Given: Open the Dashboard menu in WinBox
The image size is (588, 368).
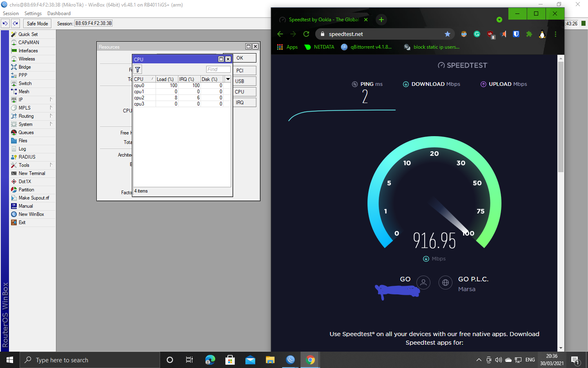Looking at the screenshot, I should (59, 13).
